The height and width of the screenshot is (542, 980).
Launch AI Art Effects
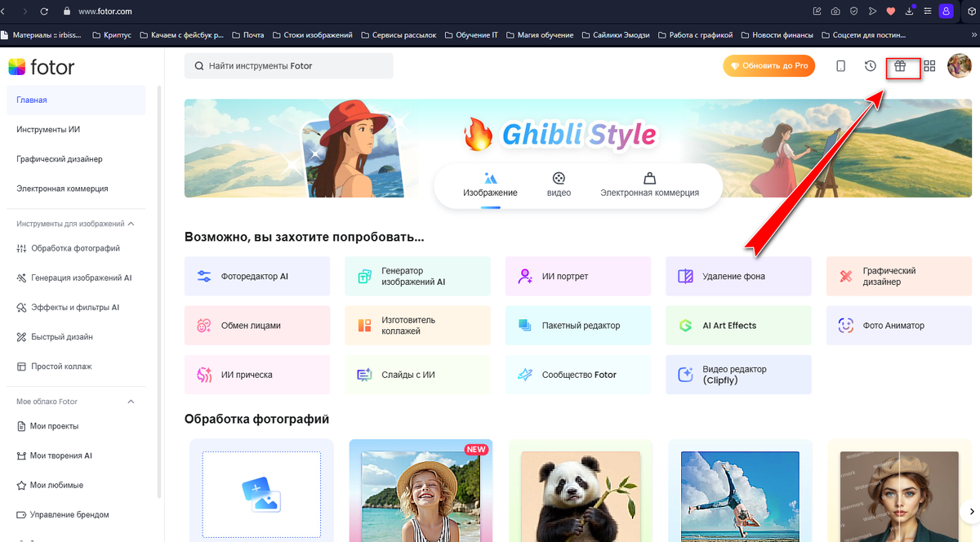click(x=737, y=325)
